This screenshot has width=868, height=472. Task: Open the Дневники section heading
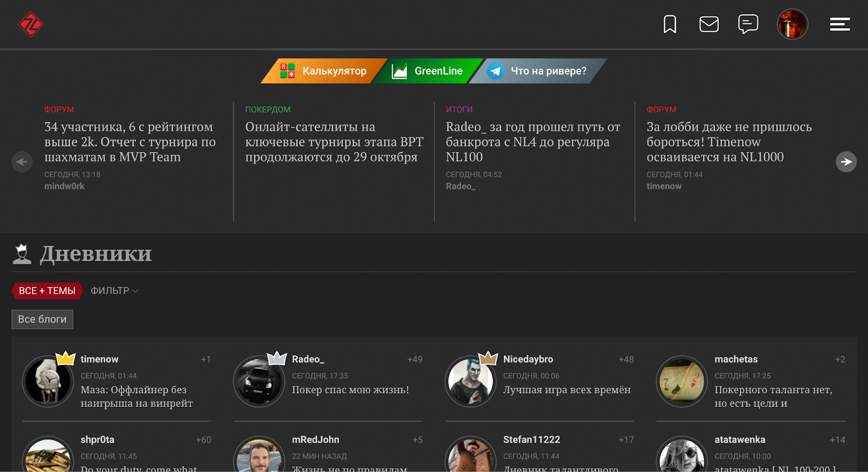click(x=96, y=253)
